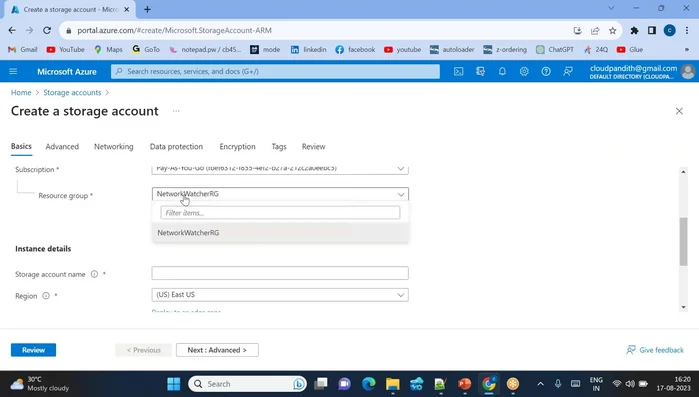
Task: Open the ellipsis next to page title
Action: pos(176,111)
